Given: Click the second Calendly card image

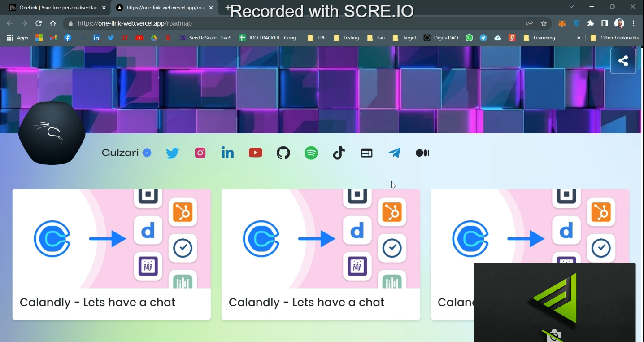Looking at the screenshot, I should [x=321, y=239].
